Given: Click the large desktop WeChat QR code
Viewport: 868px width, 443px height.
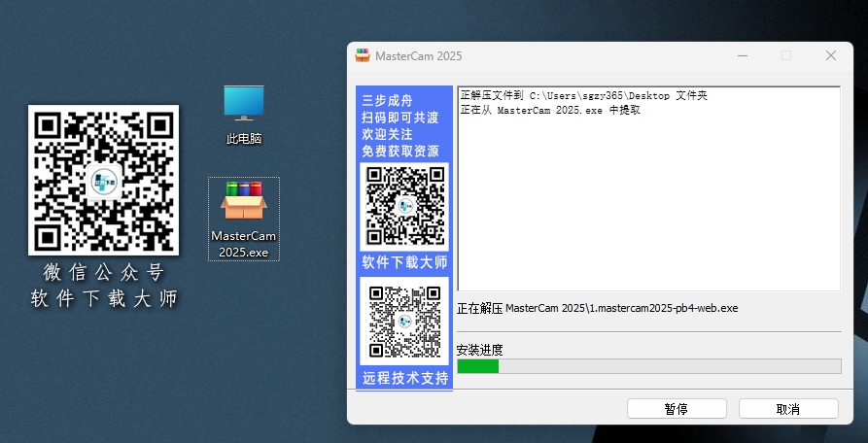Looking at the screenshot, I should coord(103,180).
